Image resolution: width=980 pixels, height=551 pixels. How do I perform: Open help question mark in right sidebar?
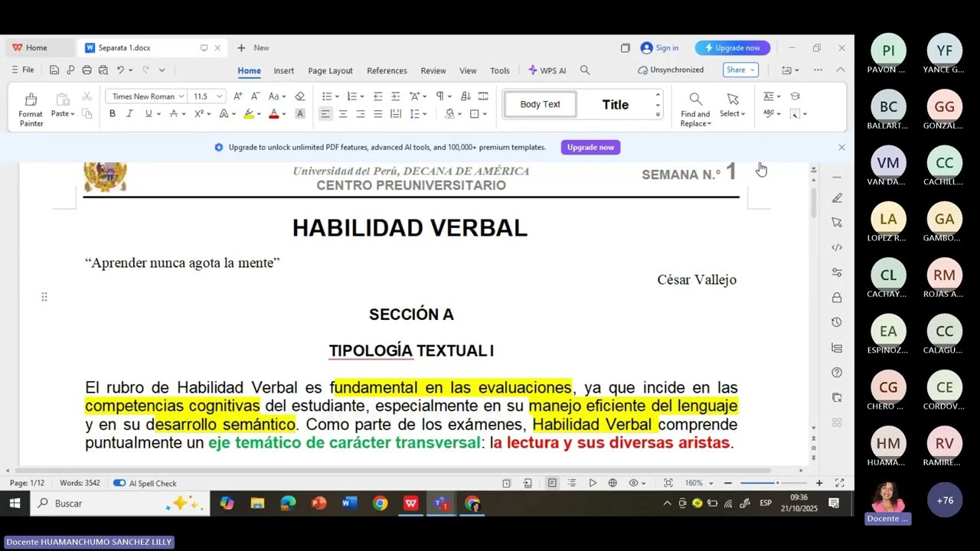tap(837, 373)
